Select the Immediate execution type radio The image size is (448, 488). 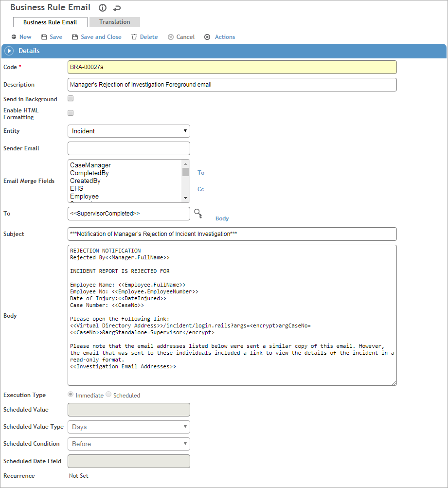(71, 394)
